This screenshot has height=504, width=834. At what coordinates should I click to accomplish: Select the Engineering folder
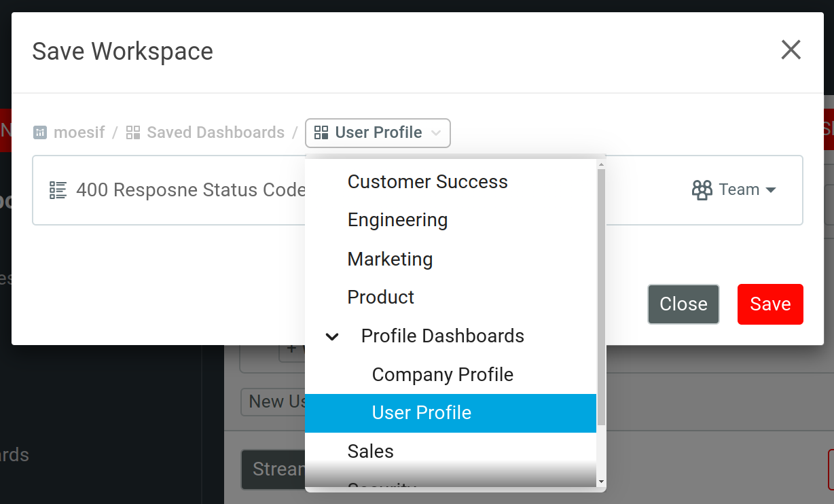[x=397, y=219]
